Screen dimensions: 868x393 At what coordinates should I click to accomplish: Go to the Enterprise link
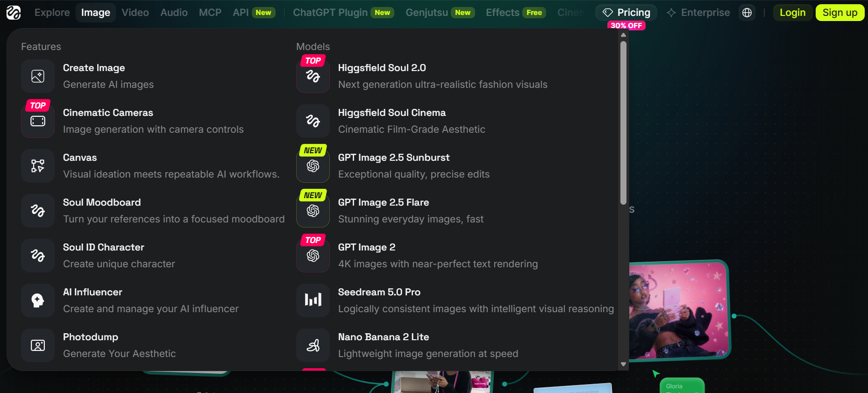click(x=698, y=13)
